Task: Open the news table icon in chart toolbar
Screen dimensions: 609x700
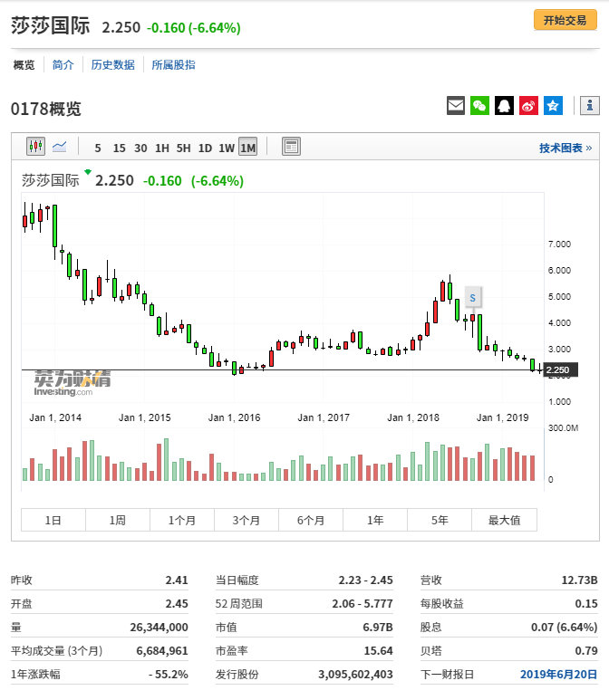Action: 291,147
